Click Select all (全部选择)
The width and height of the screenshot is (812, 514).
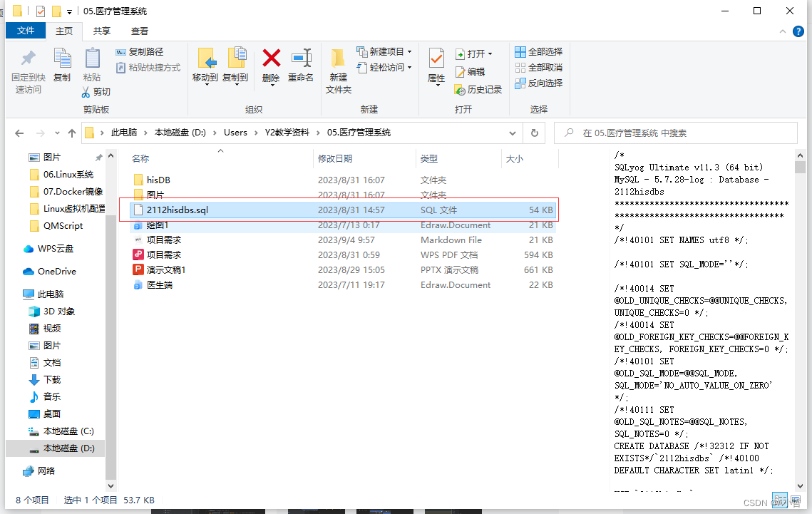pos(538,52)
